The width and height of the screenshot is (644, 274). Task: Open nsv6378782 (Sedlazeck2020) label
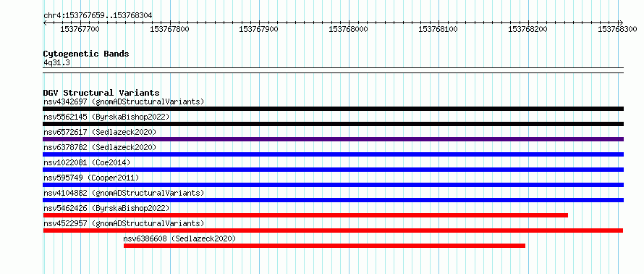100,147
